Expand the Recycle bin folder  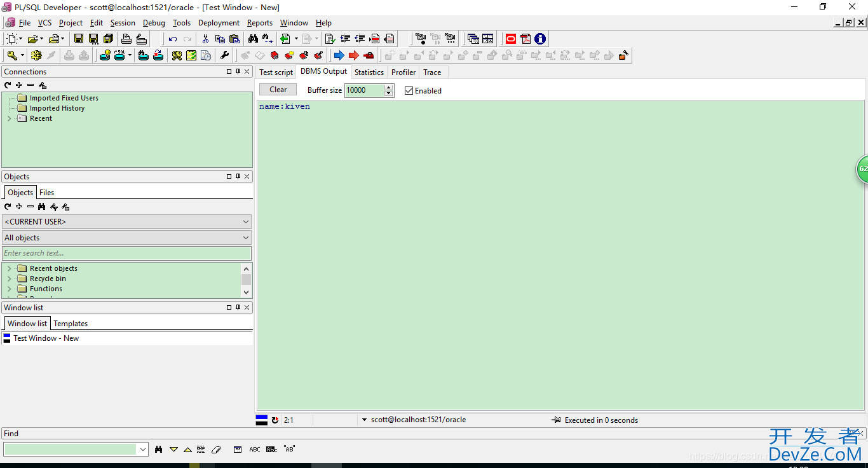(x=9, y=279)
